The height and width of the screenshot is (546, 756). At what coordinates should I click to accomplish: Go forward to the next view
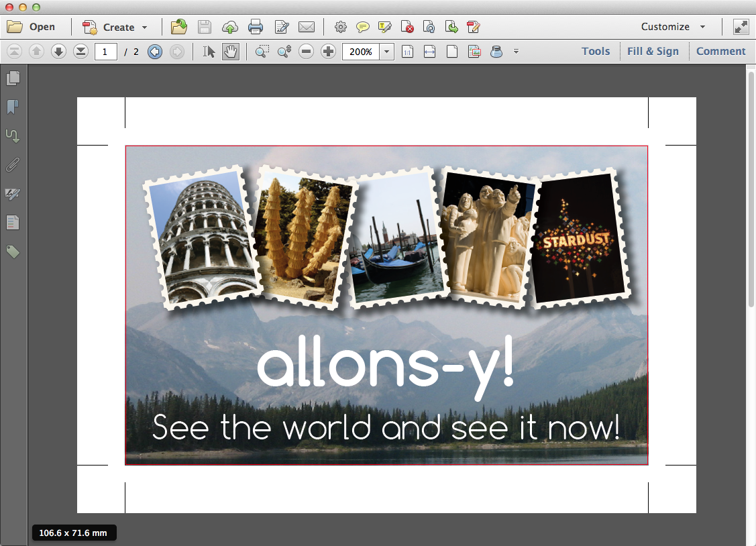[177, 52]
